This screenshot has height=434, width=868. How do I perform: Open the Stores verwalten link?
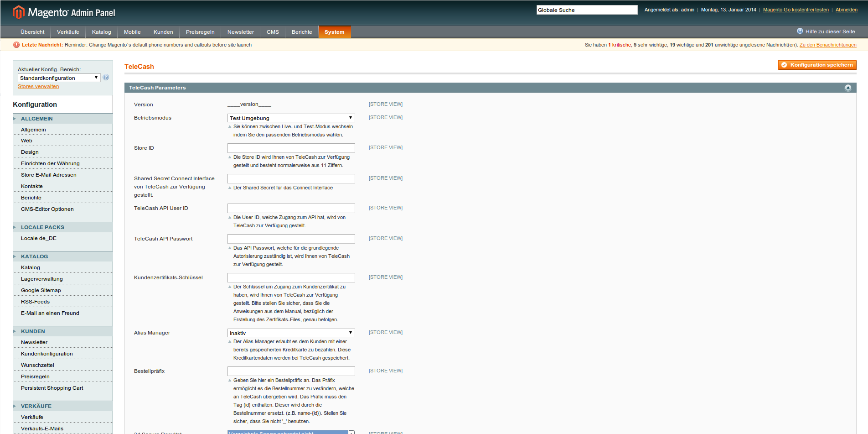click(x=38, y=87)
